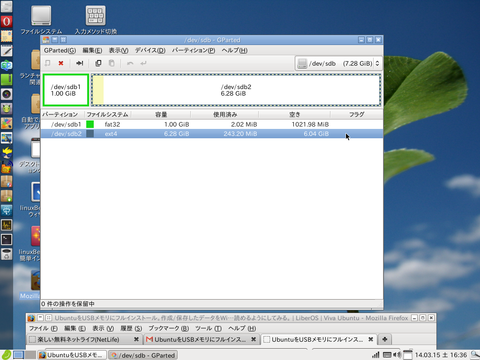Open the screenshot tool icon in dock
Viewport: 480px width, 360px height.
click(x=6, y=138)
